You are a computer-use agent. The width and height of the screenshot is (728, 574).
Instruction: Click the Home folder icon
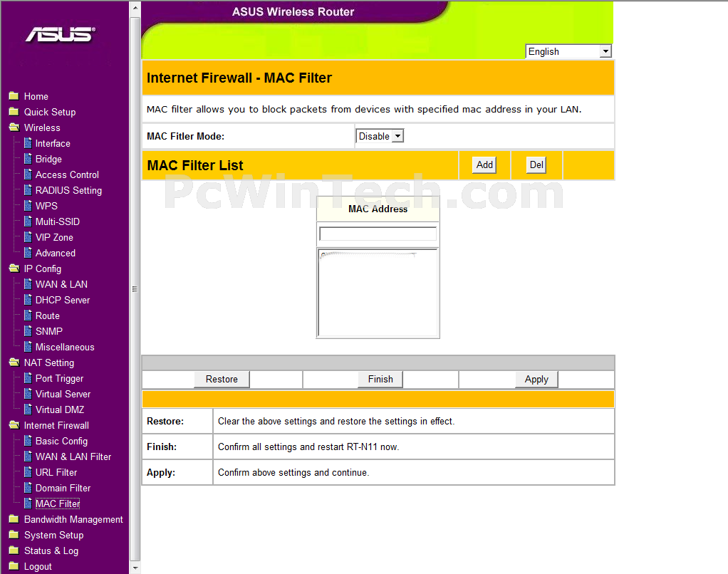click(x=14, y=96)
